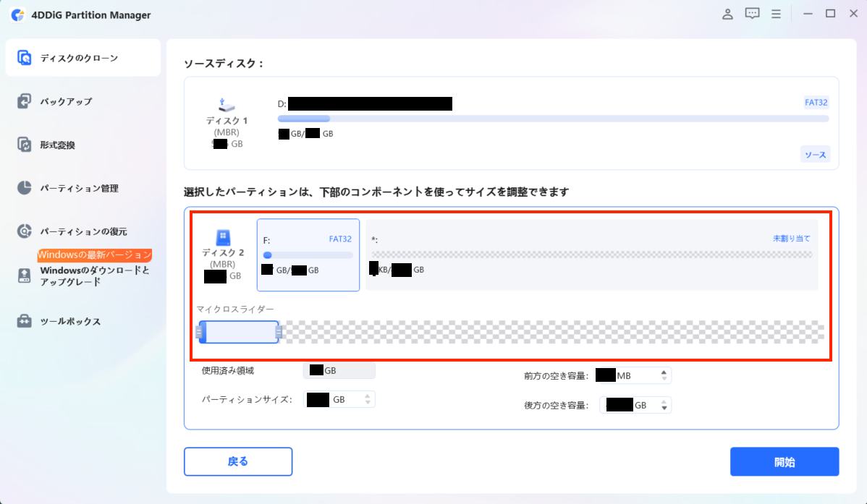Open the feedback message icon
The height and width of the screenshot is (504, 867).
click(752, 14)
